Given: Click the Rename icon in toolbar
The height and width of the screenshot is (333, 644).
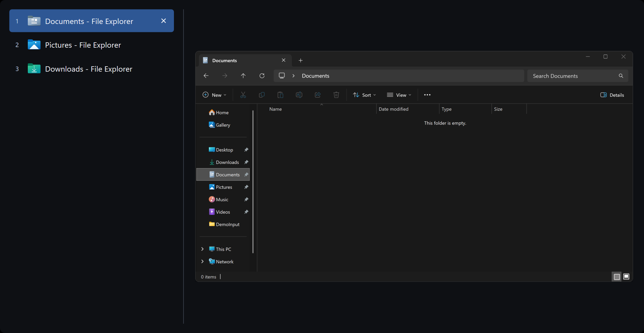Looking at the screenshot, I should [299, 95].
